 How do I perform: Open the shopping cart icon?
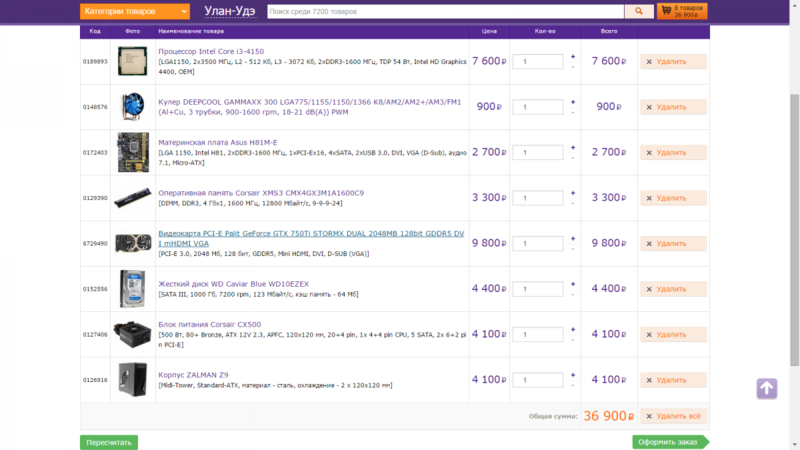[667, 11]
